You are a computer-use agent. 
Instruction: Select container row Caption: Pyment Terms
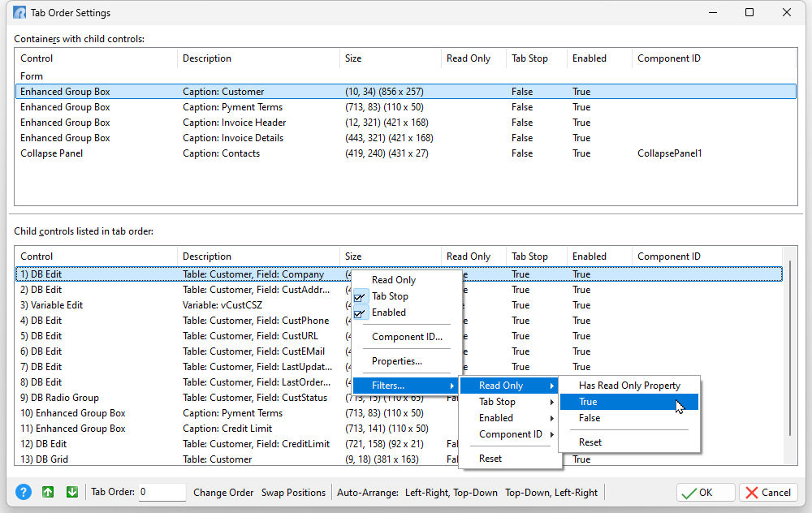click(x=406, y=107)
